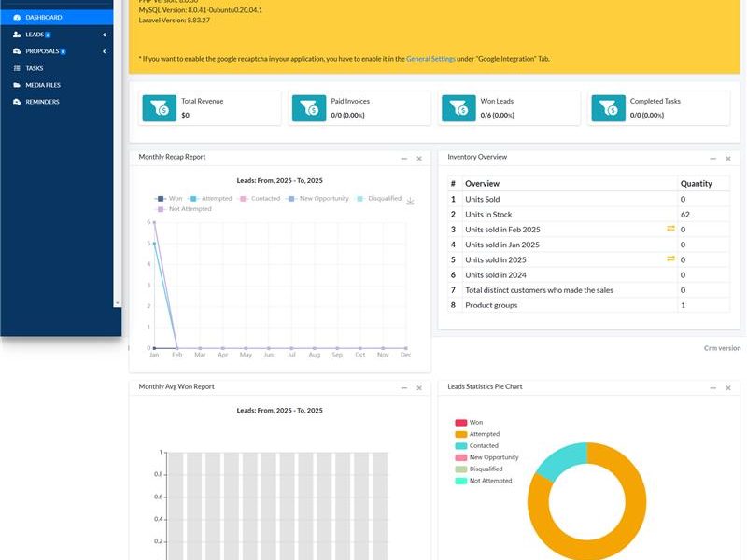Download the Monthly Recap chart image
The width and height of the screenshot is (747, 560).
[x=410, y=201]
